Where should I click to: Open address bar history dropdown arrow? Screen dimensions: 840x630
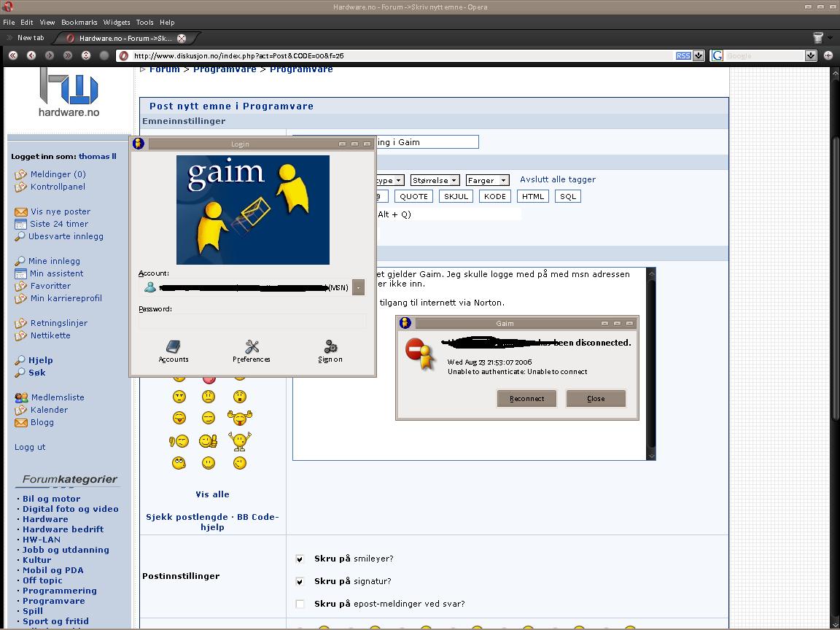click(699, 55)
